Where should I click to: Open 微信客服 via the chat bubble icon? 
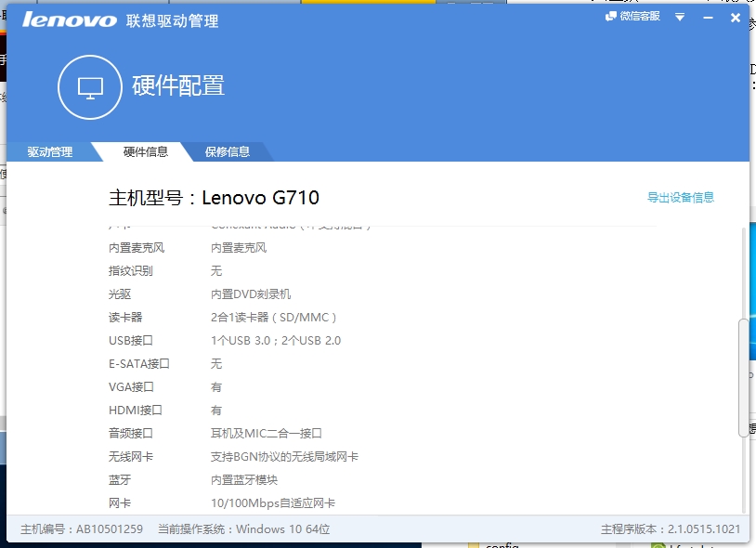pyautogui.click(x=610, y=16)
